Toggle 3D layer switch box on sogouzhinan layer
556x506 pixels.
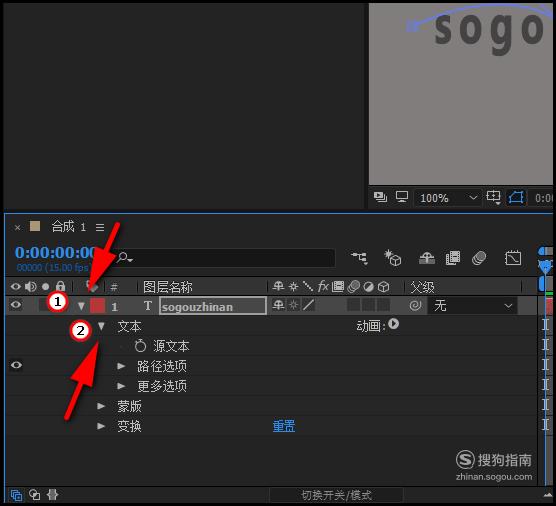(383, 305)
